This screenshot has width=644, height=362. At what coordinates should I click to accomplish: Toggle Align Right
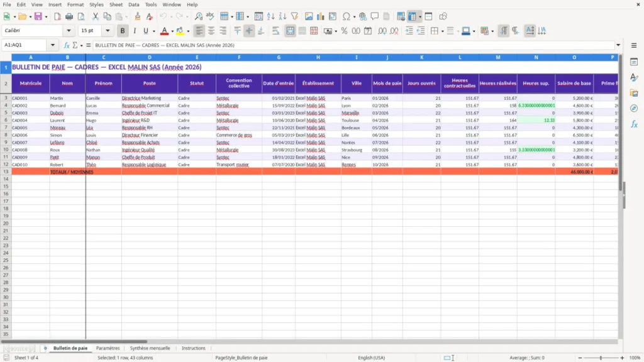pos(223,31)
